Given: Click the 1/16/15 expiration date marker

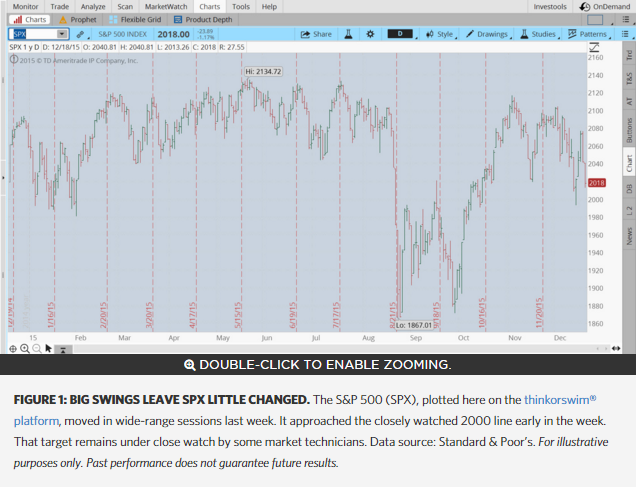Looking at the screenshot, I should pyautogui.click(x=51, y=315).
